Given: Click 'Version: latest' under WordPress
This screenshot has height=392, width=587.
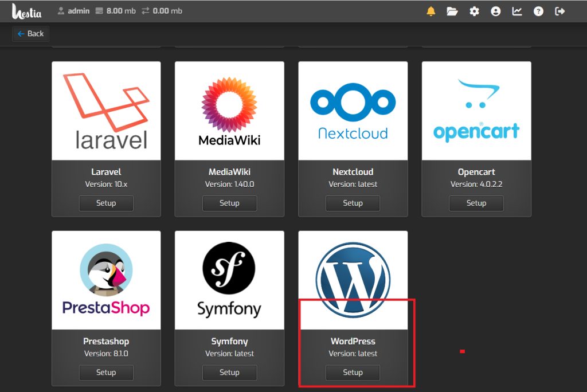Looking at the screenshot, I should 353,354.
